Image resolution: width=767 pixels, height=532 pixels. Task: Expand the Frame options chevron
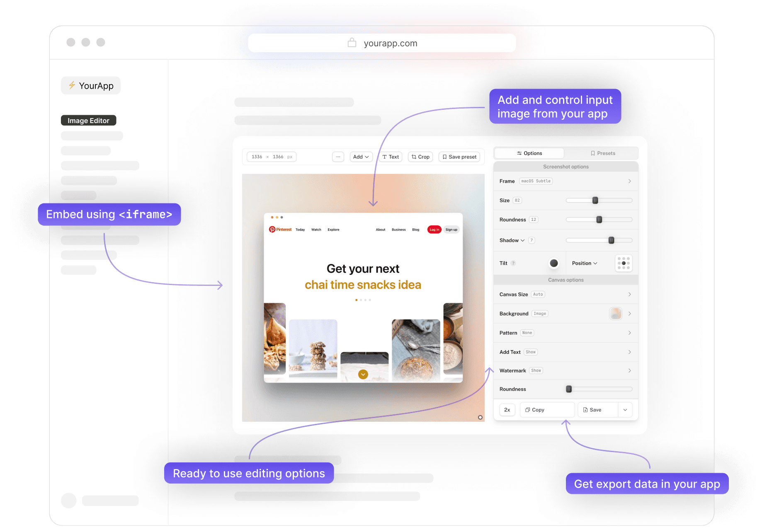629,181
